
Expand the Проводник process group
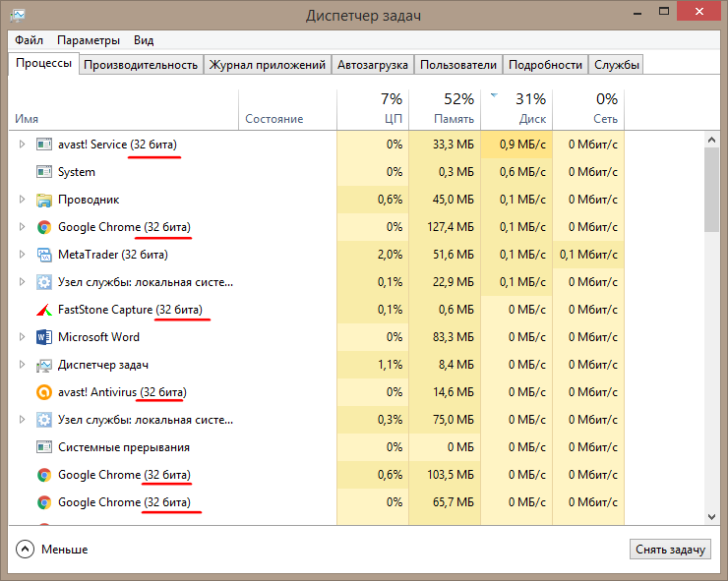pyautogui.click(x=22, y=200)
